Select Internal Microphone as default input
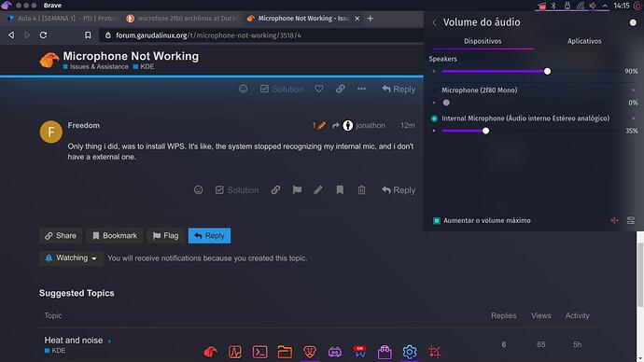644x362 pixels. 434,118
